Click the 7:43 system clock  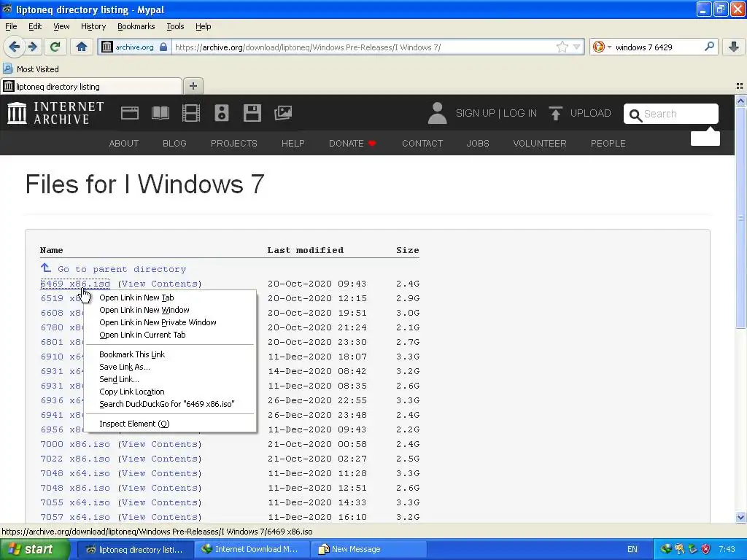coord(727,549)
